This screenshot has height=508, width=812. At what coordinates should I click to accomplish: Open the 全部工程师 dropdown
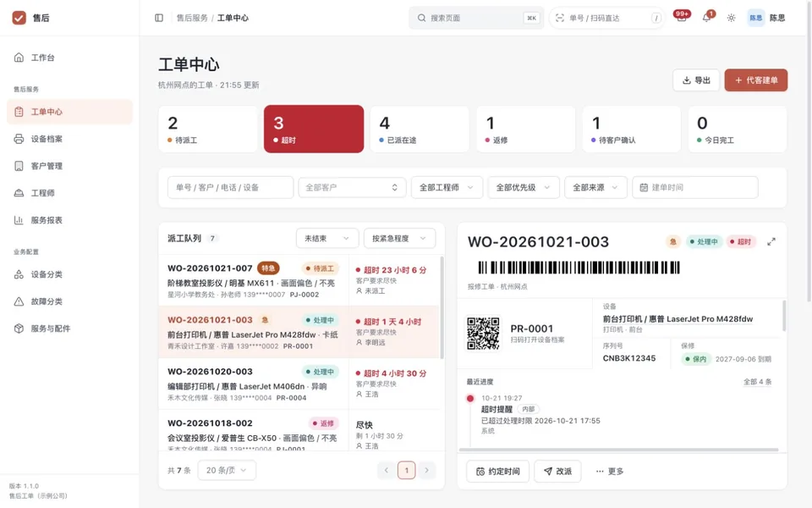447,187
